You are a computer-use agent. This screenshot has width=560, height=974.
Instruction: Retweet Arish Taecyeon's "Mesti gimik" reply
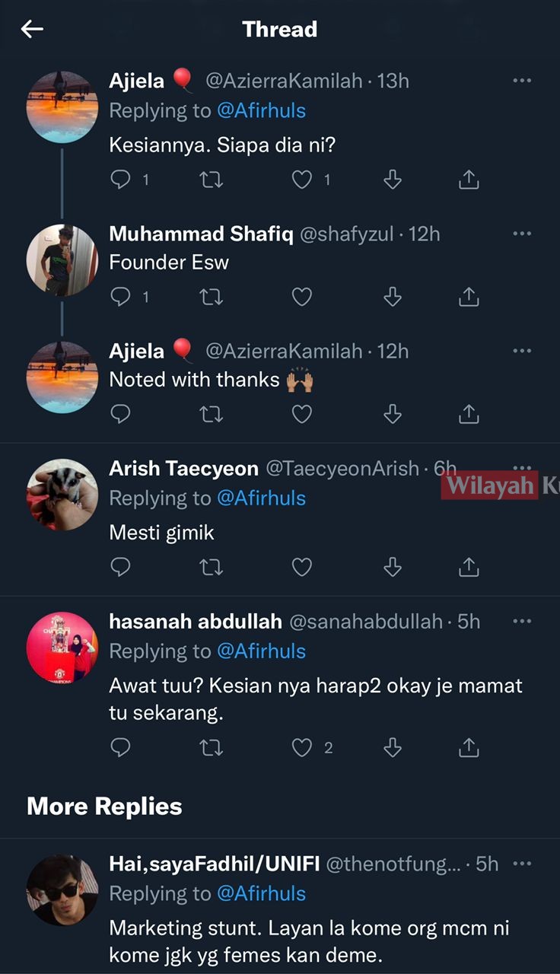pyautogui.click(x=211, y=567)
